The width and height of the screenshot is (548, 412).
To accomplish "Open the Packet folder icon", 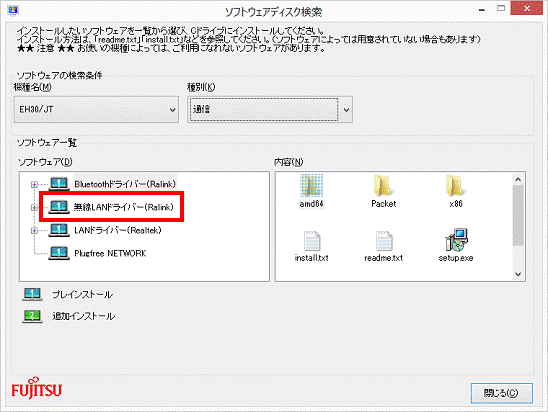I will click(x=383, y=185).
